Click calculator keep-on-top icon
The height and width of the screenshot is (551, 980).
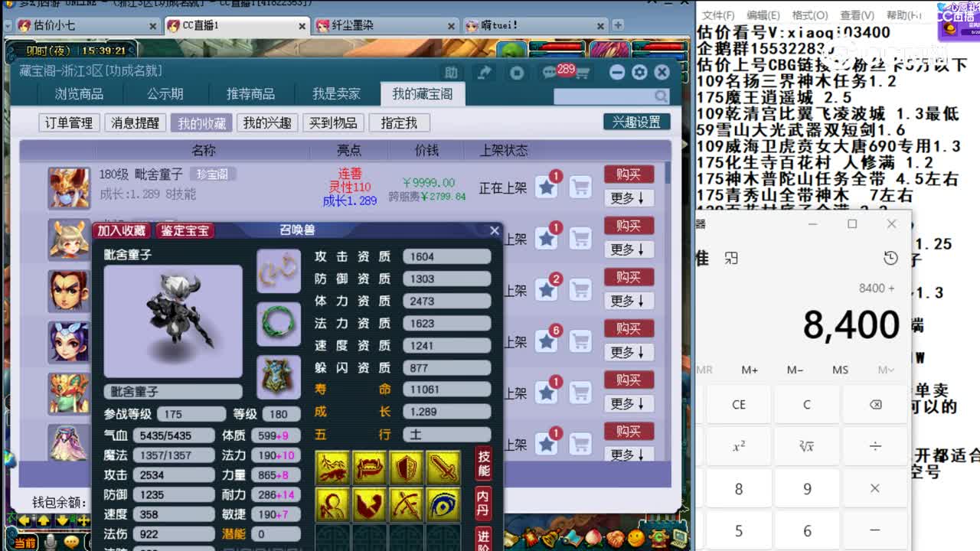click(731, 259)
